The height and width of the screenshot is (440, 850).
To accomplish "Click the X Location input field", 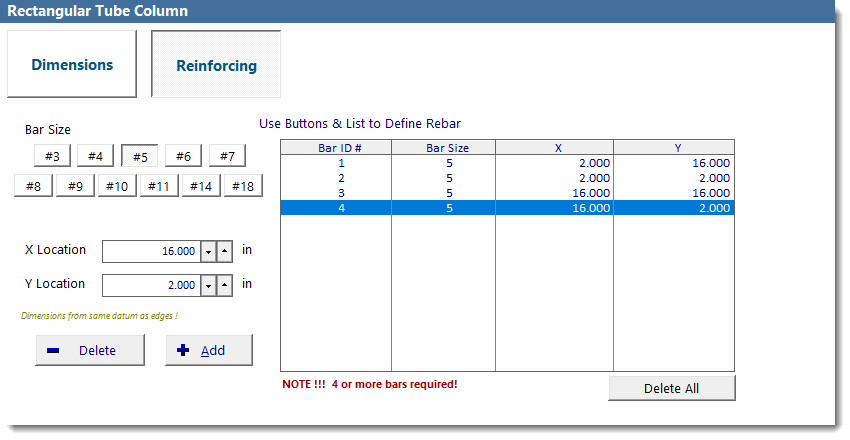I will coord(151,251).
